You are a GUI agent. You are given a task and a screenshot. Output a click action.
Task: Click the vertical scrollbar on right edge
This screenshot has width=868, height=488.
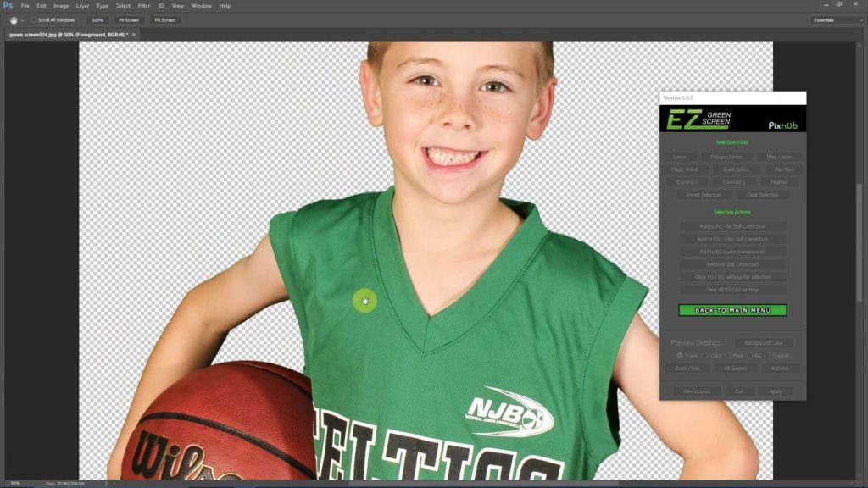(x=860, y=243)
